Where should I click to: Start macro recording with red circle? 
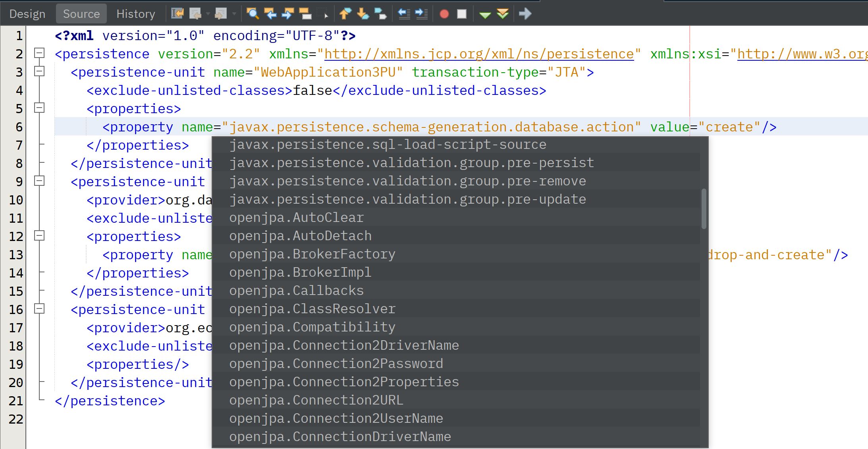point(444,14)
